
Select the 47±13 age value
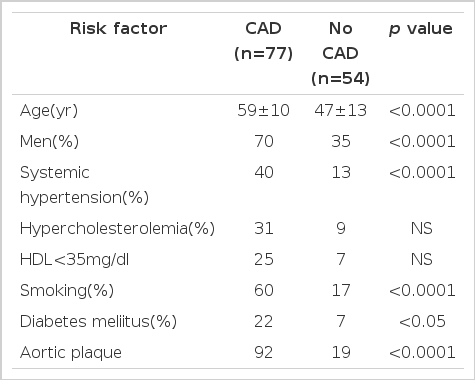pyautogui.click(x=340, y=110)
